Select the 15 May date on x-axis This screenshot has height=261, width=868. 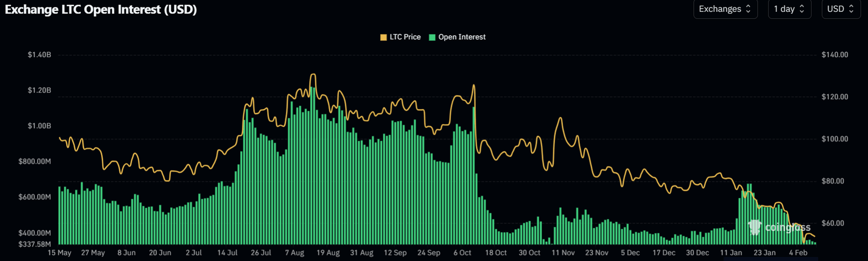click(x=59, y=253)
